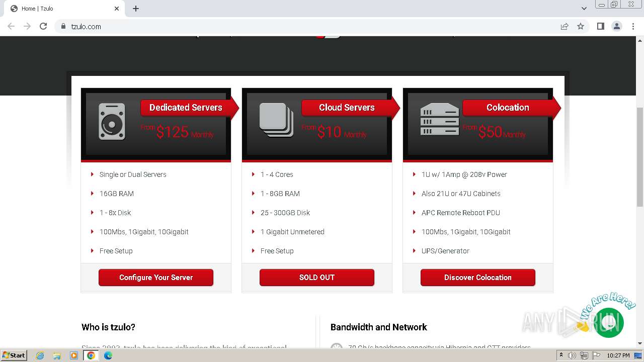The width and height of the screenshot is (644, 362).
Task: Open the side panel icon
Action: 600,26
